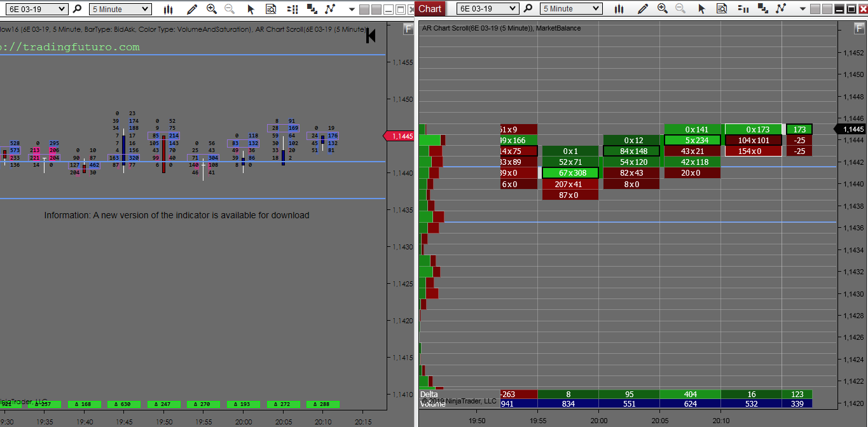Toggle the F button on right chart

[x=859, y=29]
